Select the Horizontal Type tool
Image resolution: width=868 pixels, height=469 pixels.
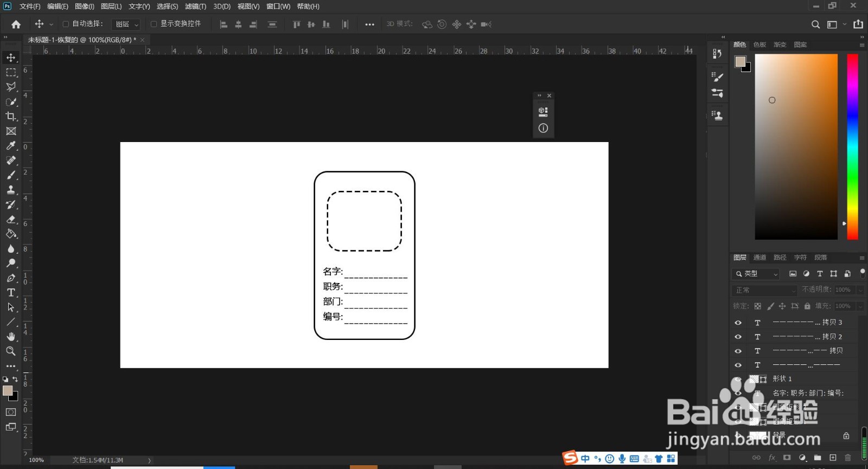pos(11,292)
